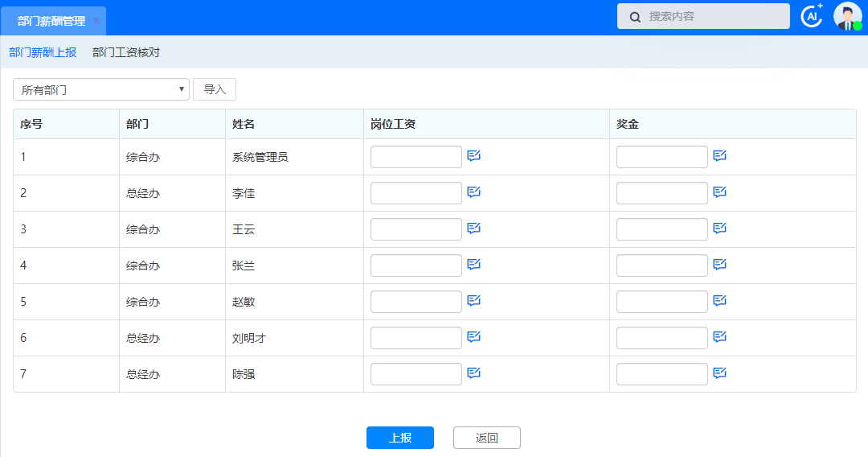
Task: Click note icon for 刘明才 奖金
Action: tap(720, 337)
